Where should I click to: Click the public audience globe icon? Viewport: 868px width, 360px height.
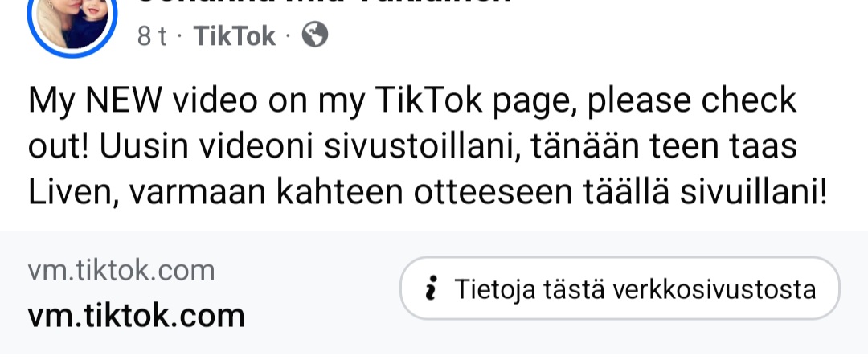tap(315, 35)
